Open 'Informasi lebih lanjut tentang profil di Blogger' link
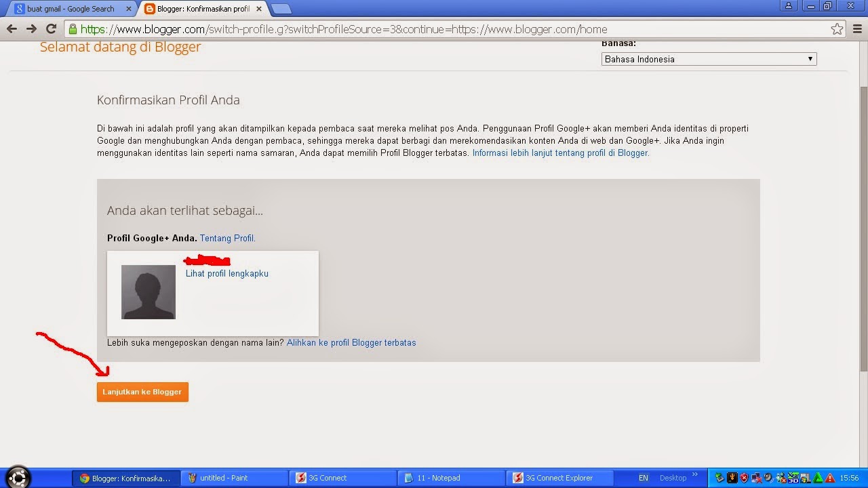The height and width of the screenshot is (488, 868). tap(561, 153)
